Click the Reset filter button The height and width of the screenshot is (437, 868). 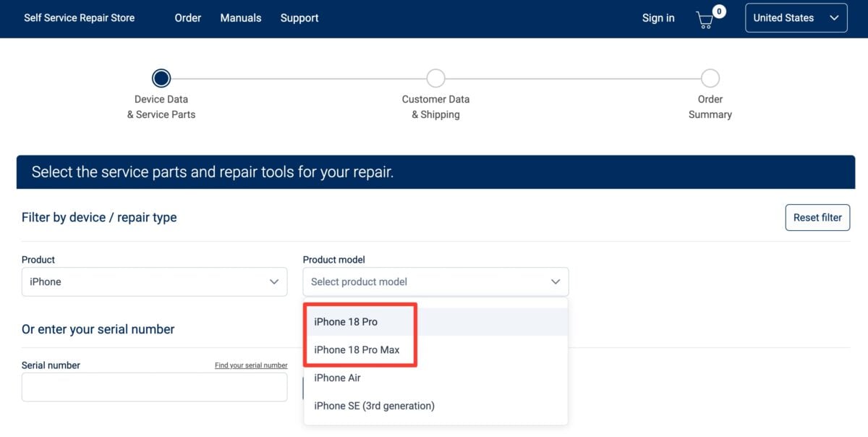[x=817, y=217]
